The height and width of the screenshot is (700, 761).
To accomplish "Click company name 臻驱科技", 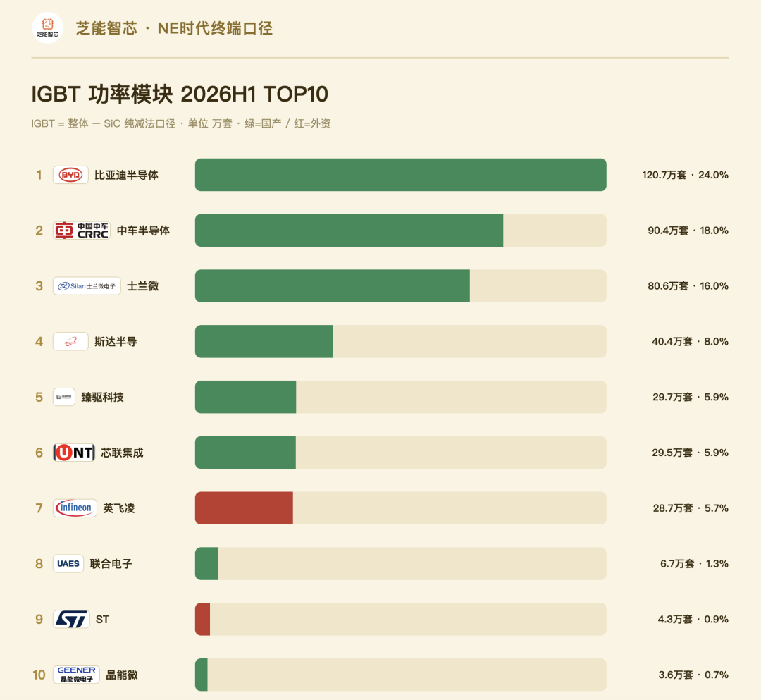I will pos(102,397).
